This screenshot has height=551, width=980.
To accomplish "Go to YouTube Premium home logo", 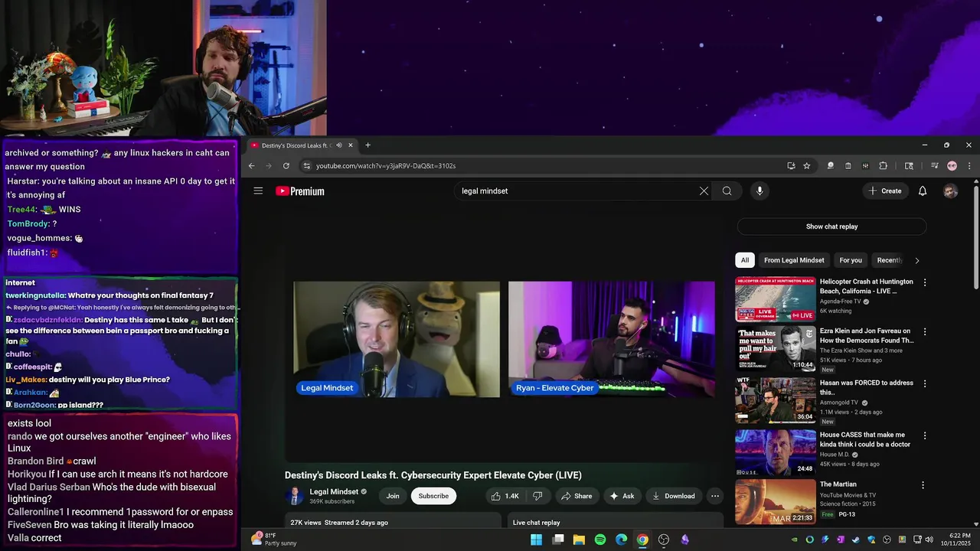I will pos(300,191).
